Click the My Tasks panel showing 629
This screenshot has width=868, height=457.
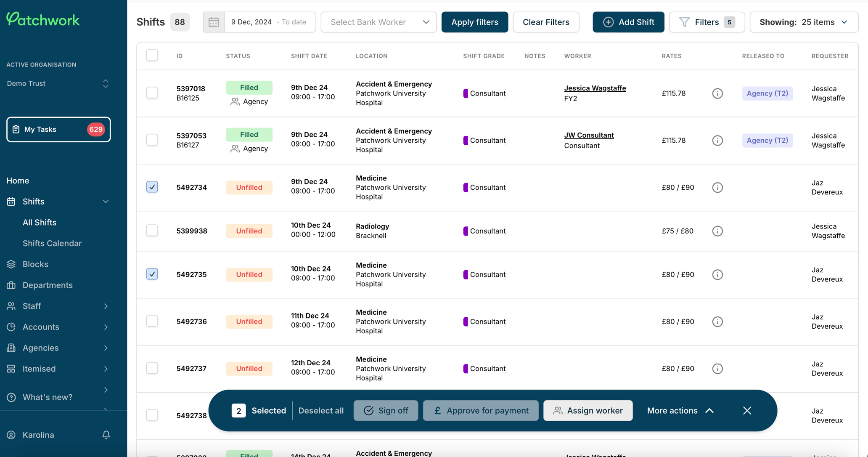58,129
